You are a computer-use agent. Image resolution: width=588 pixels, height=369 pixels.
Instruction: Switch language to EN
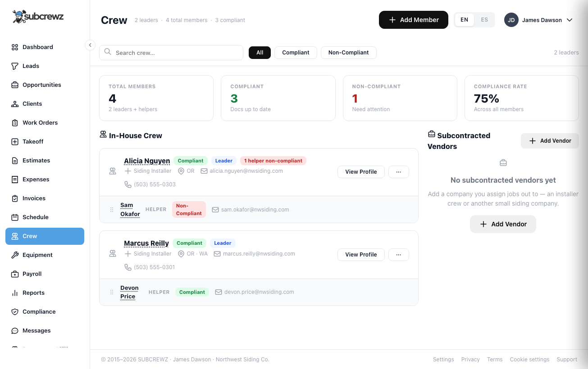[x=464, y=20]
